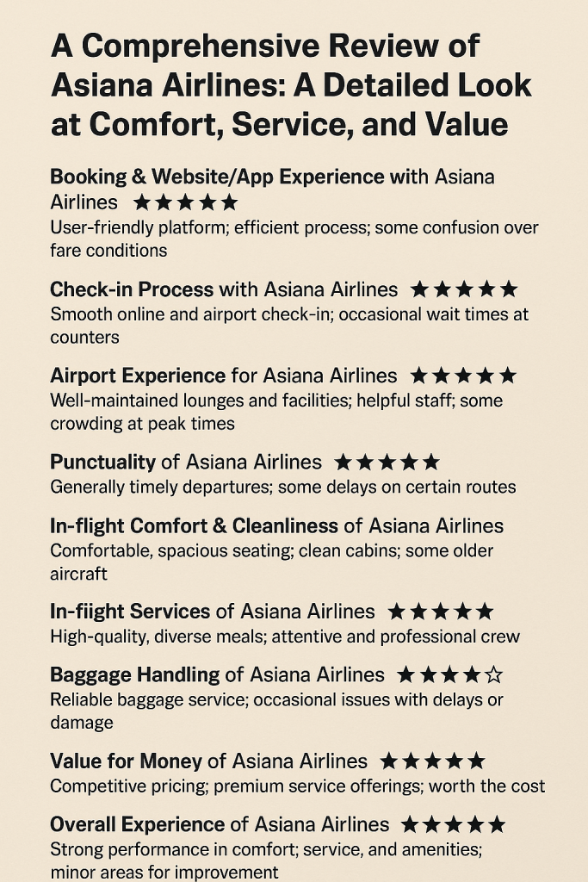This screenshot has width=588, height=882.
Task: Click the empty fifth star in Baggage Handling
Action: pos(493,674)
